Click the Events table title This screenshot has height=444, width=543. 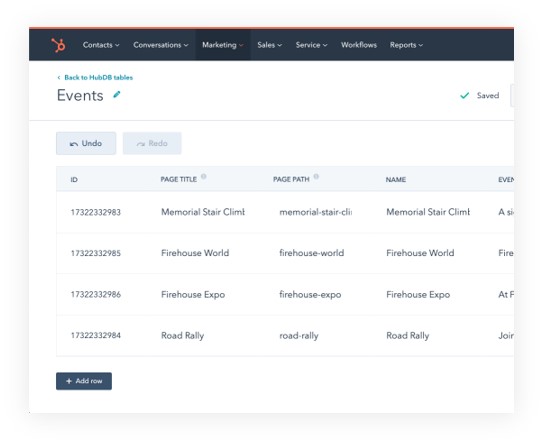click(80, 95)
